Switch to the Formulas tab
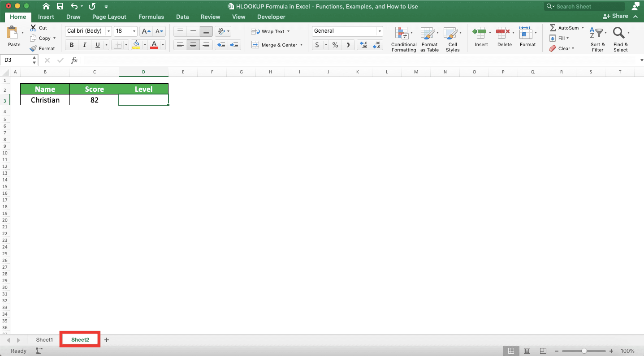 click(x=151, y=17)
